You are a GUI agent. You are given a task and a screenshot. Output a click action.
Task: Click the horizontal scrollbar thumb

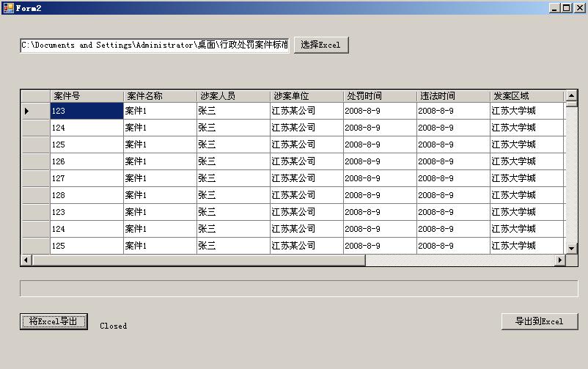pyautogui.click(x=199, y=260)
